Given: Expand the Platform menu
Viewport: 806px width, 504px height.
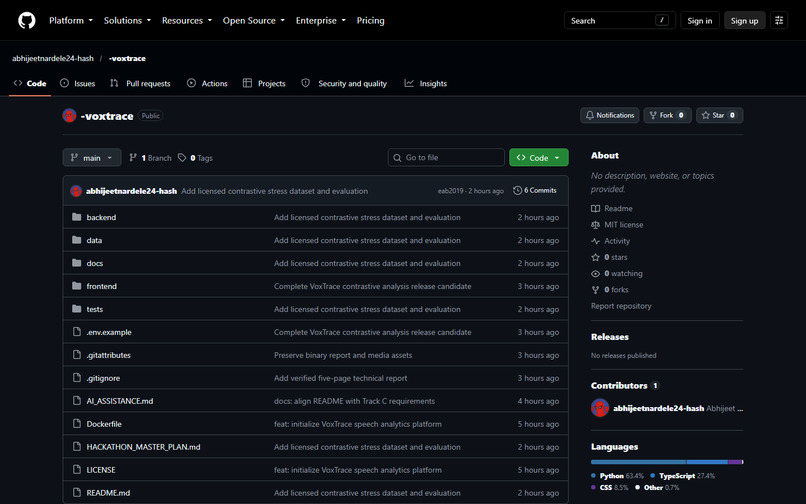Looking at the screenshot, I should point(71,21).
